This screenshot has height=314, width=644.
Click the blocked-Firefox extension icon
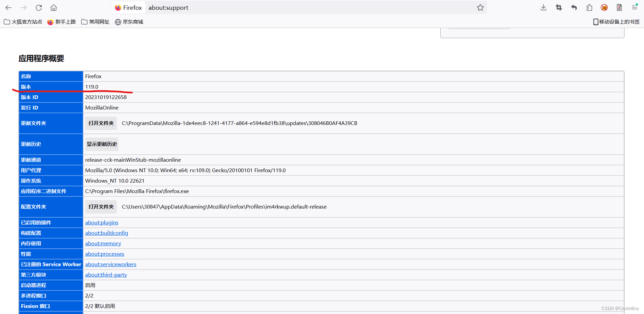coord(604,7)
